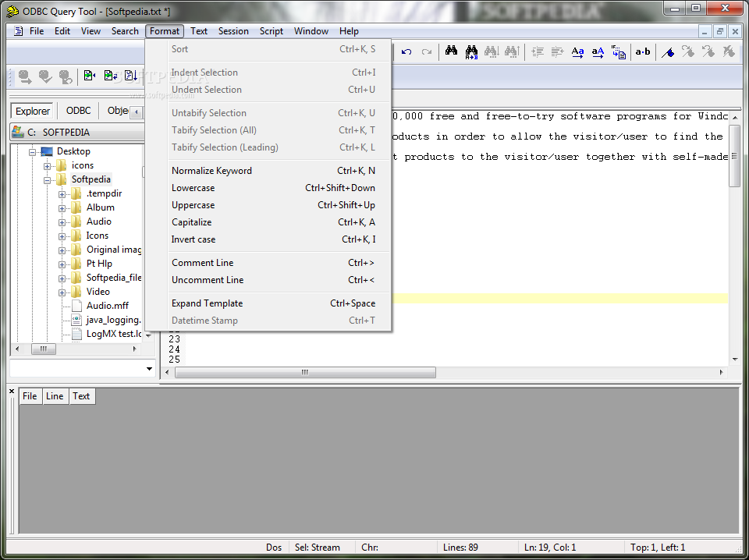The image size is (749, 560).
Task: Expand the icons folder node
Action: [47, 166]
